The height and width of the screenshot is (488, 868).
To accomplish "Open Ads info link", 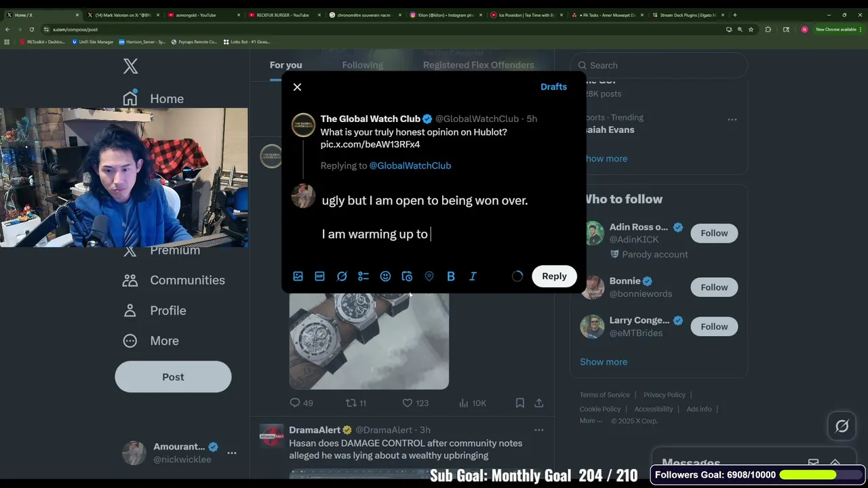I will [698, 409].
